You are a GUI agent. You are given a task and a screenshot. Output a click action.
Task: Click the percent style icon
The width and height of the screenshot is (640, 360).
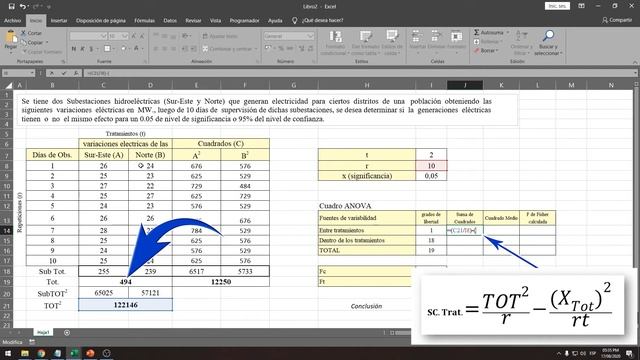click(x=281, y=49)
